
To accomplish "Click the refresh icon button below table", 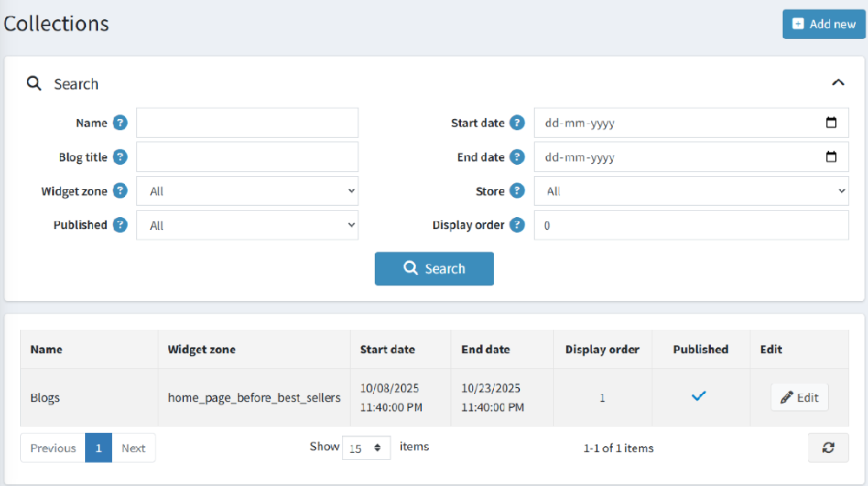I will (828, 448).
